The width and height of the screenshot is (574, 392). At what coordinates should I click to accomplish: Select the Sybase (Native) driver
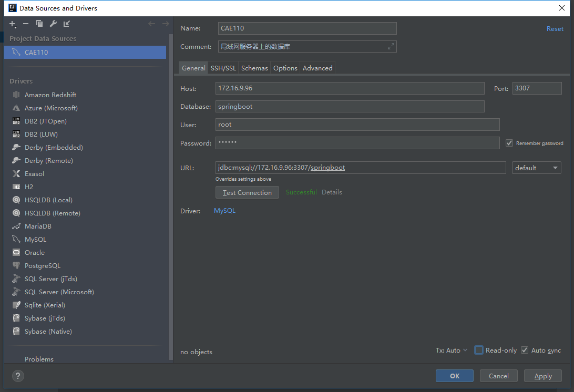click(x=85, y=332)
